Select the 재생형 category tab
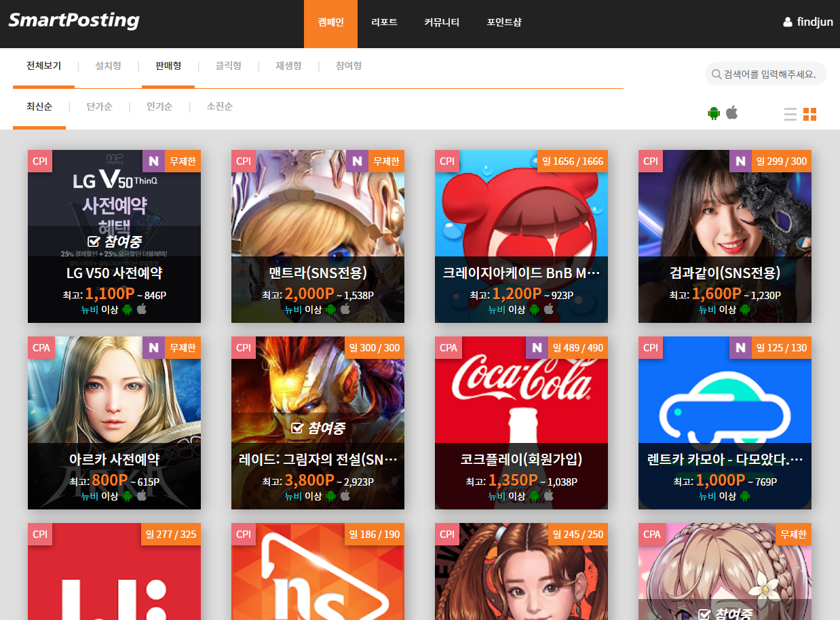840x620 pixels. pyautogui.click(x=288, y=66)
